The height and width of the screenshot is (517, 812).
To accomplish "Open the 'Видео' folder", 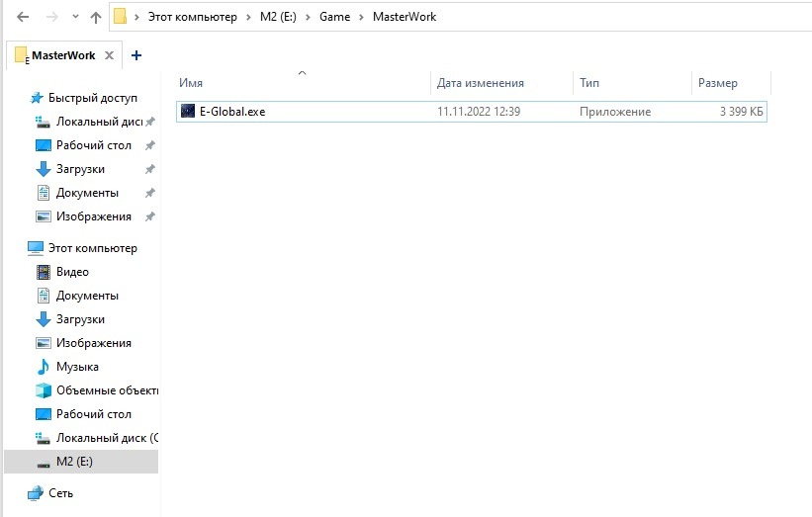I will coord(72,272).
